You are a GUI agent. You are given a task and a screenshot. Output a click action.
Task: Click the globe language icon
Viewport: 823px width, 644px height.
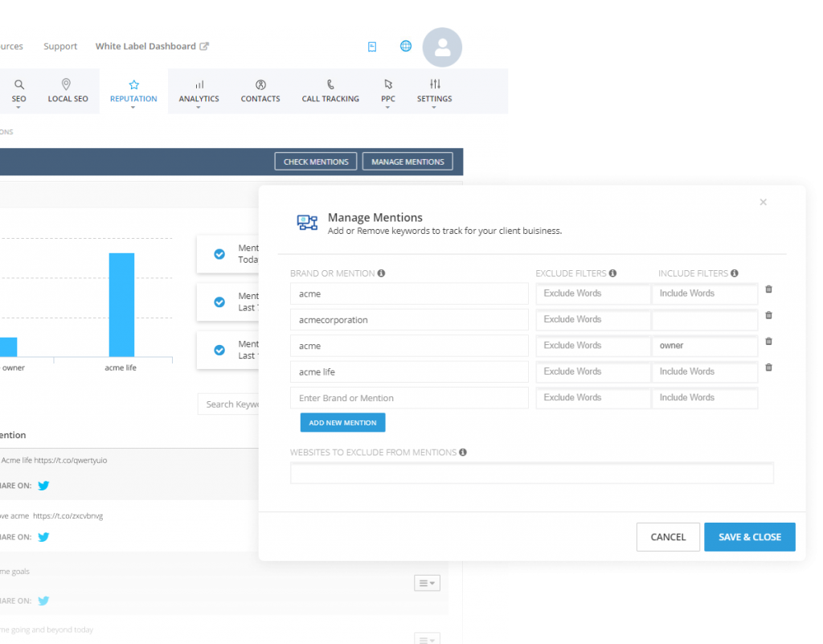tap(406, 46)
